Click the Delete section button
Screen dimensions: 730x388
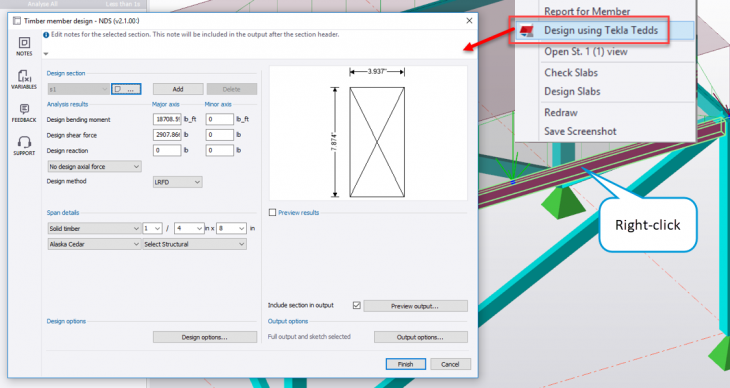pyautogui.click(x=231, y=89)
